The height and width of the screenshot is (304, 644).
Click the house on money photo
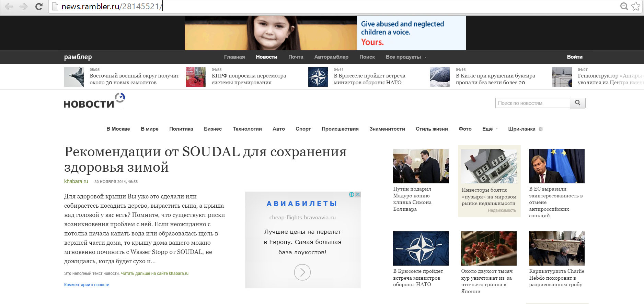(x=489, y=166)
